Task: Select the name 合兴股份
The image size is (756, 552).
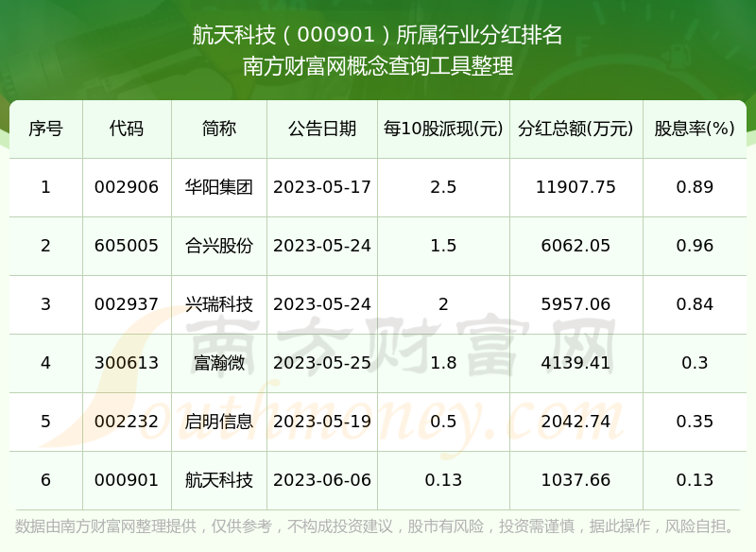Action: (x=219, y=246)
